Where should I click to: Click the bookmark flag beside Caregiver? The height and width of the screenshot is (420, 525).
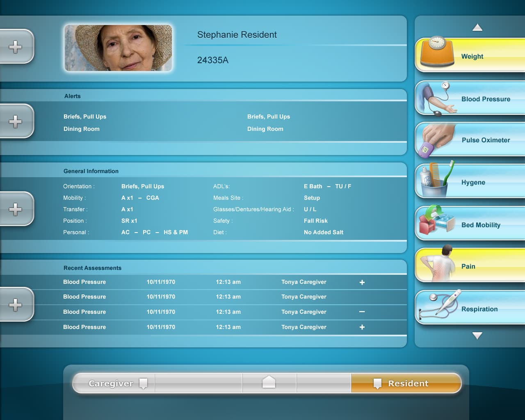(143, 383)
